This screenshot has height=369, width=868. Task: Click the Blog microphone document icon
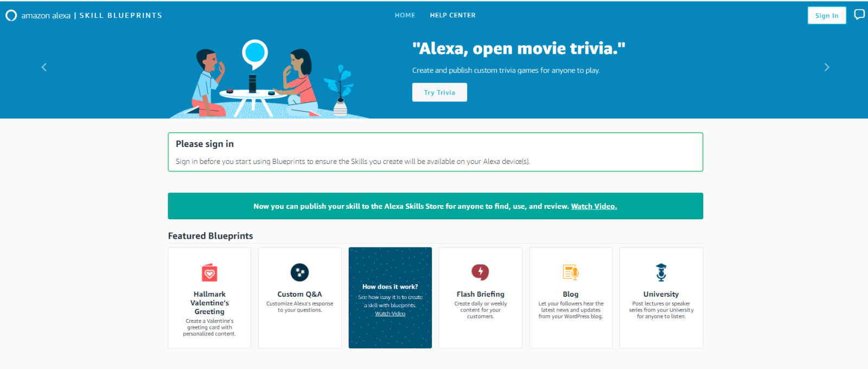pyautogui.click(x=571, y=272)
